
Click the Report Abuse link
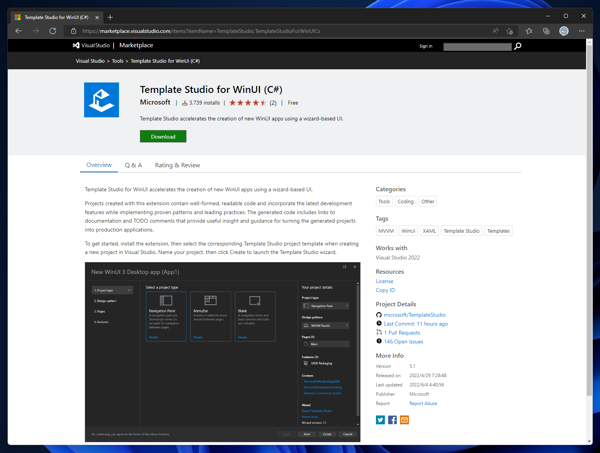pyautogui.click(x=423, y=403)
